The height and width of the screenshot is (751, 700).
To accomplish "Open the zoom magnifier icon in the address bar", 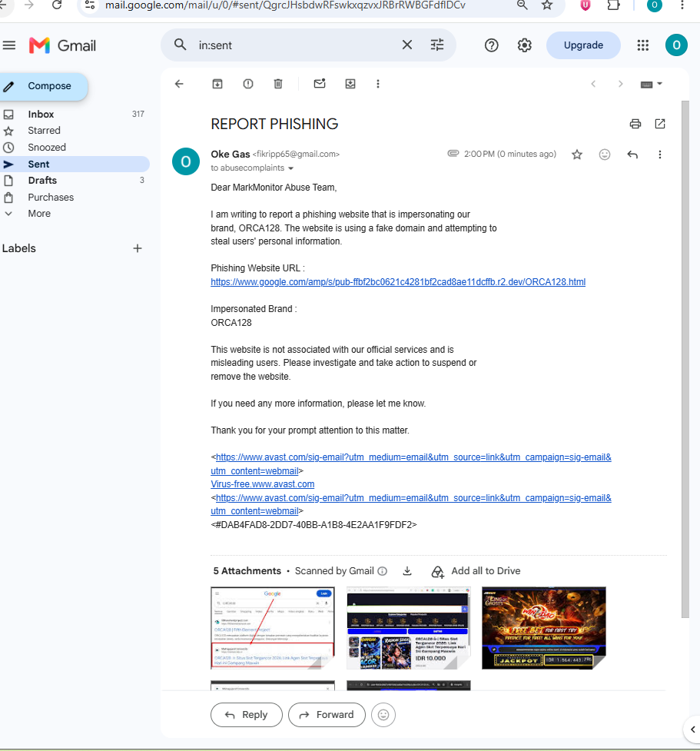I will 522,5.
